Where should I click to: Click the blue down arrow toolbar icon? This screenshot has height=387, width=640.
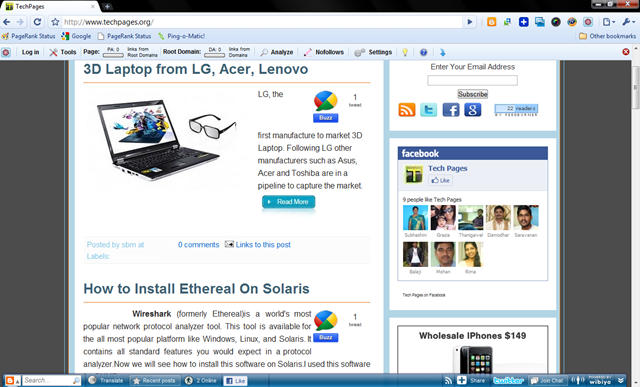click(x=442, y=52)
